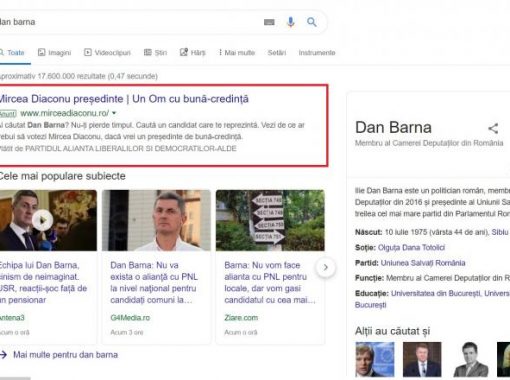Click the second related person thumbnail
510x380 pixels.
pyautogui.click(x=422, y=359)
